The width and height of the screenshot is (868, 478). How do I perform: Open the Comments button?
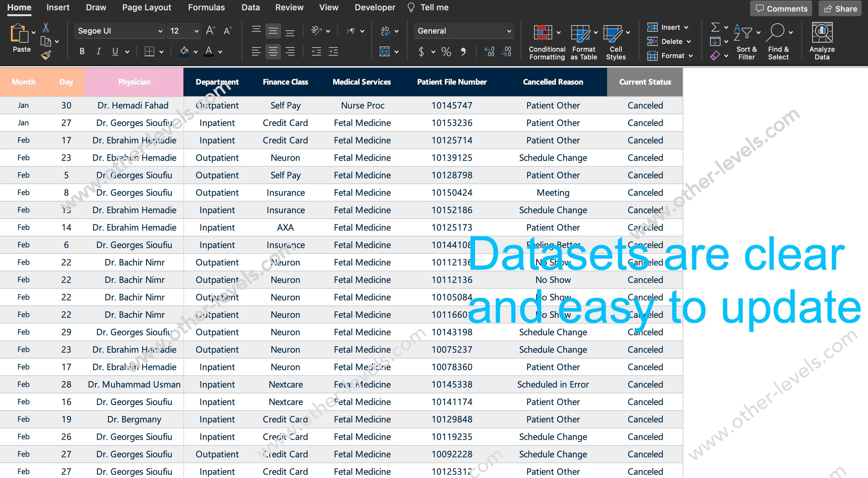tap(781, 9)
